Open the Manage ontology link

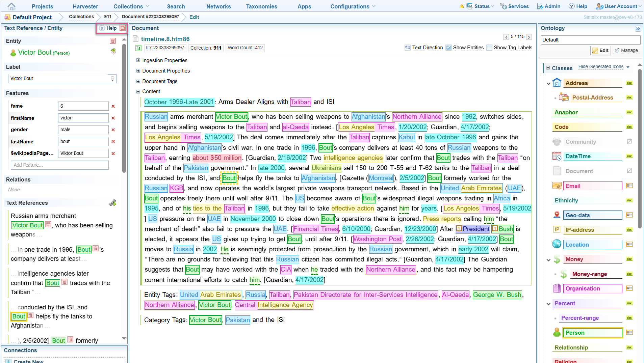tap(626, 50)
